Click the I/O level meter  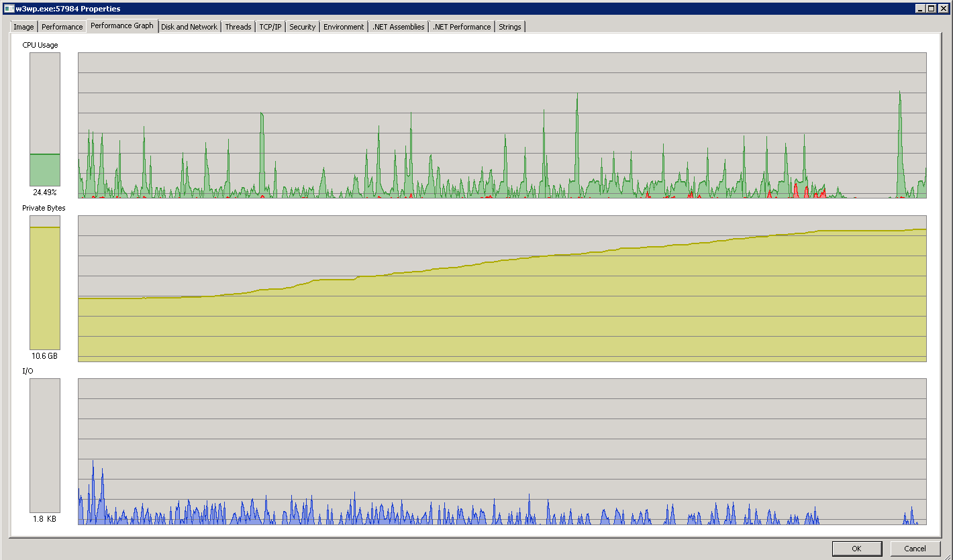click(x=45, y=445)
